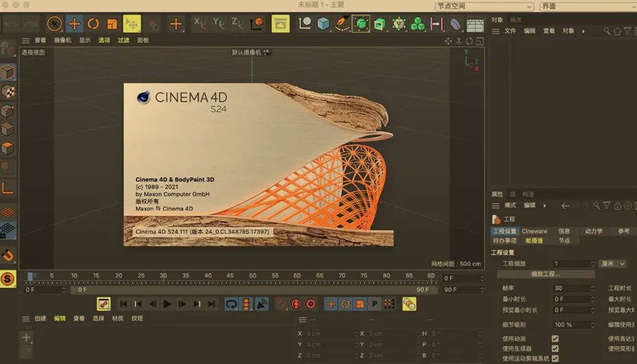Image resolution: width=637 pixels, height=364 pixels.
Task: Click the timeline marker at frame 45
Action: pyautogui.click(x=230, y=276)
